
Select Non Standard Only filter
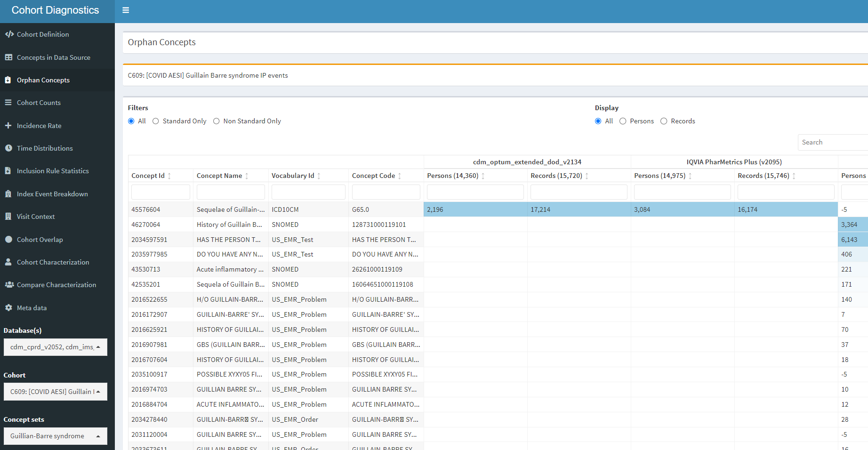tap(217, 121)
